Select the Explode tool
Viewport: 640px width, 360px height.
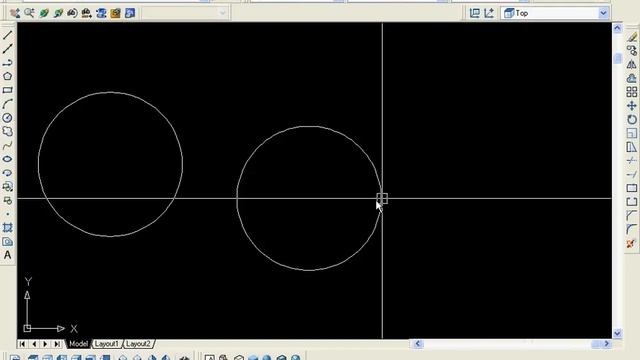pos(632,244)
